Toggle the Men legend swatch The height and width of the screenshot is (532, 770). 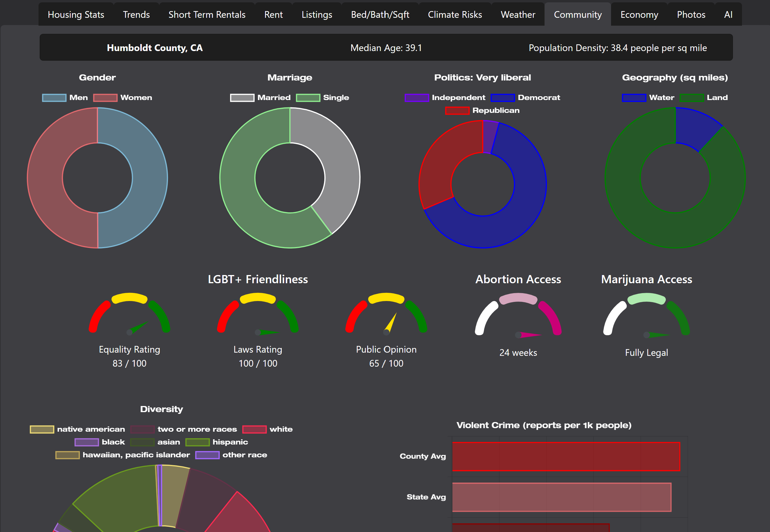coord(54,98)
